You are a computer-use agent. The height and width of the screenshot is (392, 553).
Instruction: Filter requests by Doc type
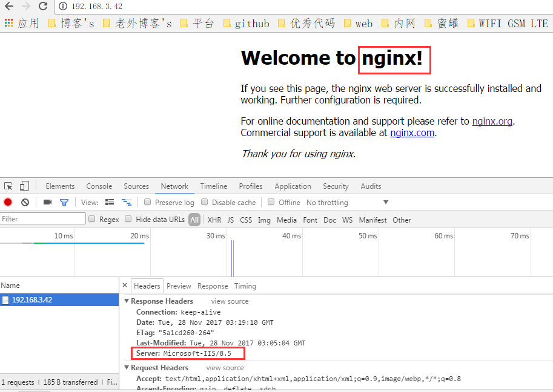pyautogui.click(x=329, y=220)
